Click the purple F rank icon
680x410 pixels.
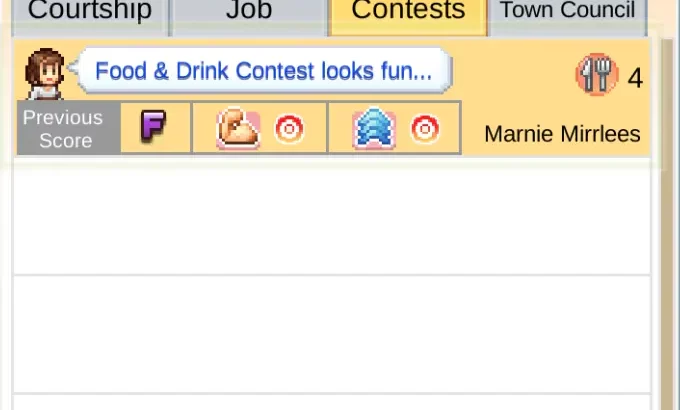pos(154,128)
